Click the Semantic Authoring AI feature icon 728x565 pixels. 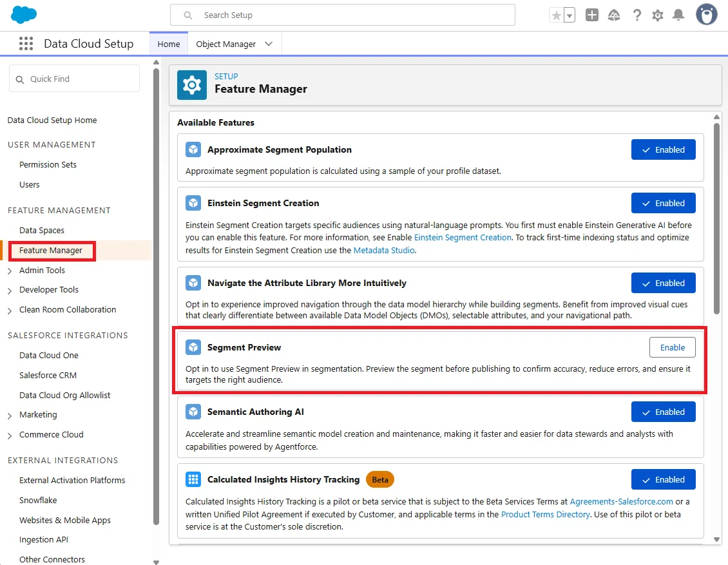click(193, 412)
